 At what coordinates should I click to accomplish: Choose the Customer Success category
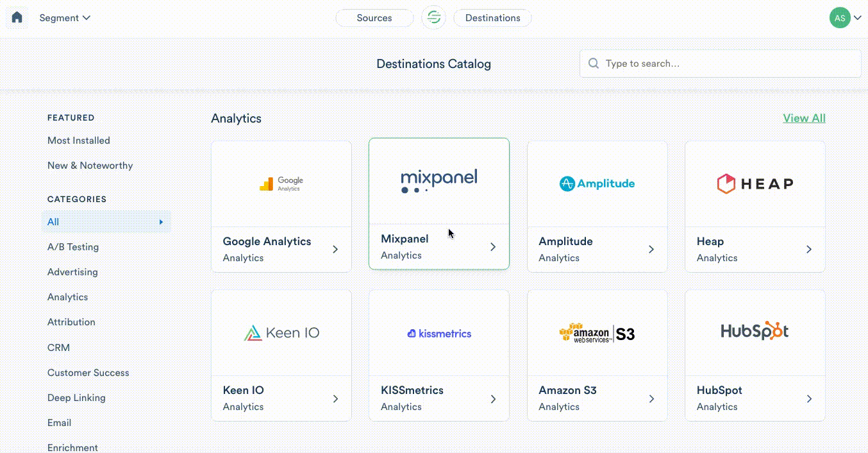pos(88,373)
